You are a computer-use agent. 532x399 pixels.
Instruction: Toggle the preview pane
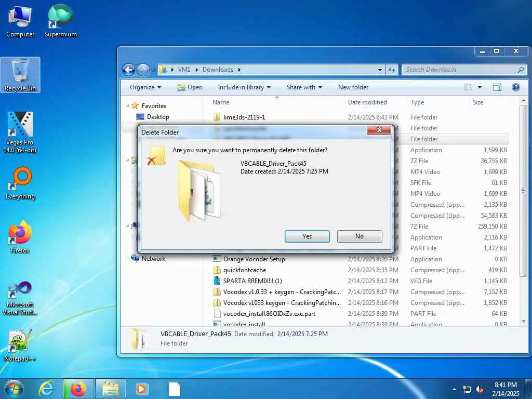point(497,87)
